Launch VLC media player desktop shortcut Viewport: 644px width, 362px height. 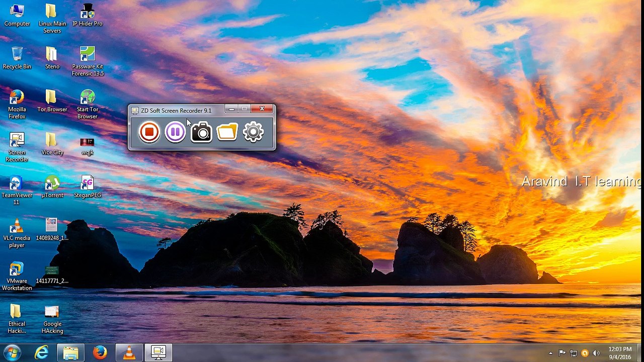point(17,233)
